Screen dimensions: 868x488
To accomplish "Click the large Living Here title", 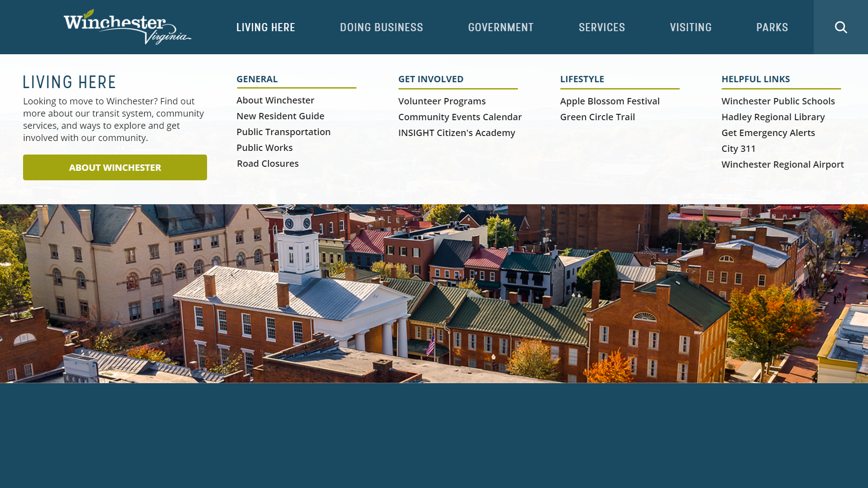I will [70, 82].
